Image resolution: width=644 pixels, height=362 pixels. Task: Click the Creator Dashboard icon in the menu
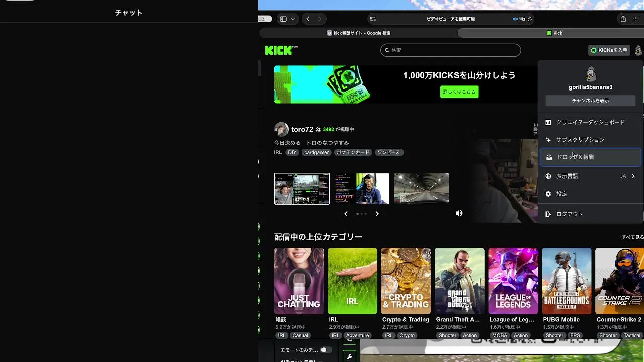coord(548,122)
